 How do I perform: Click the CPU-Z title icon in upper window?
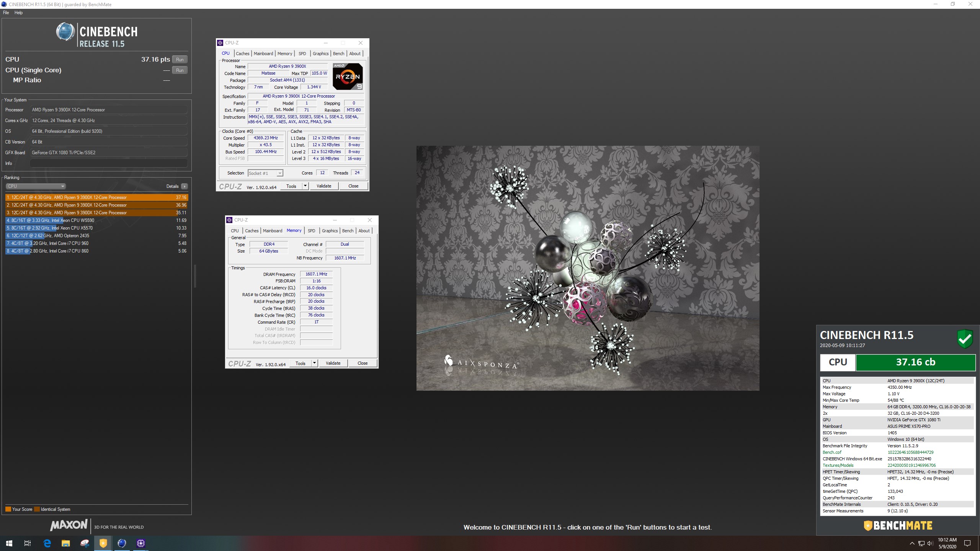tap(220, 43)
